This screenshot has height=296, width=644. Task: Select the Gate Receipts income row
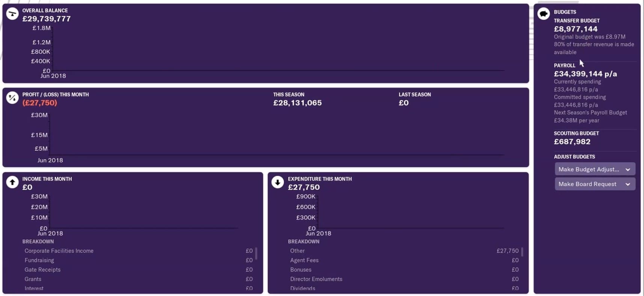click(x=139, y=269)
